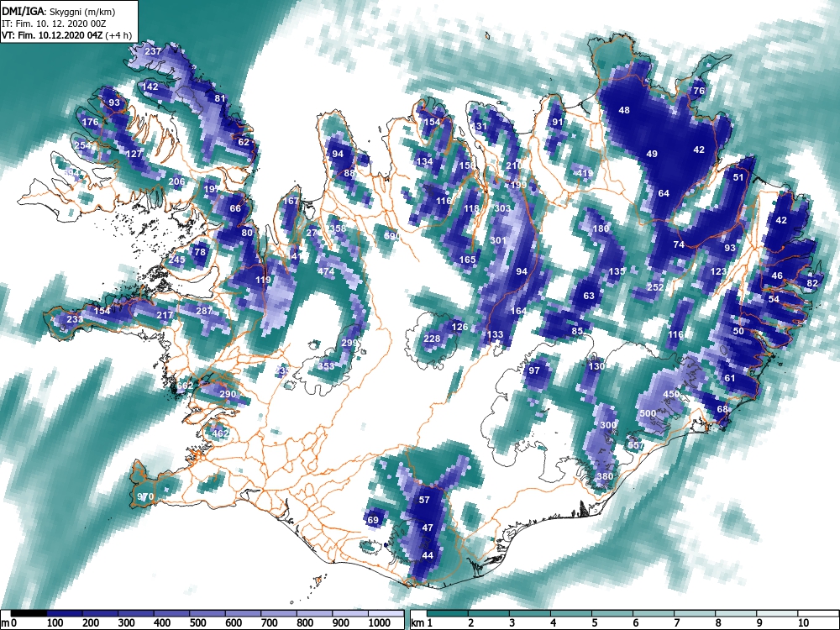Click the map value 85

577,331
